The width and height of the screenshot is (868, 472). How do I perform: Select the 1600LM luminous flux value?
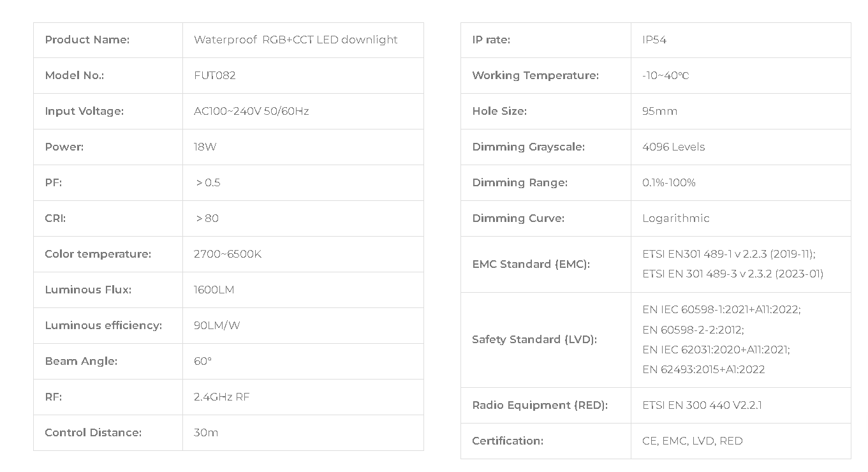coord(214,290)
